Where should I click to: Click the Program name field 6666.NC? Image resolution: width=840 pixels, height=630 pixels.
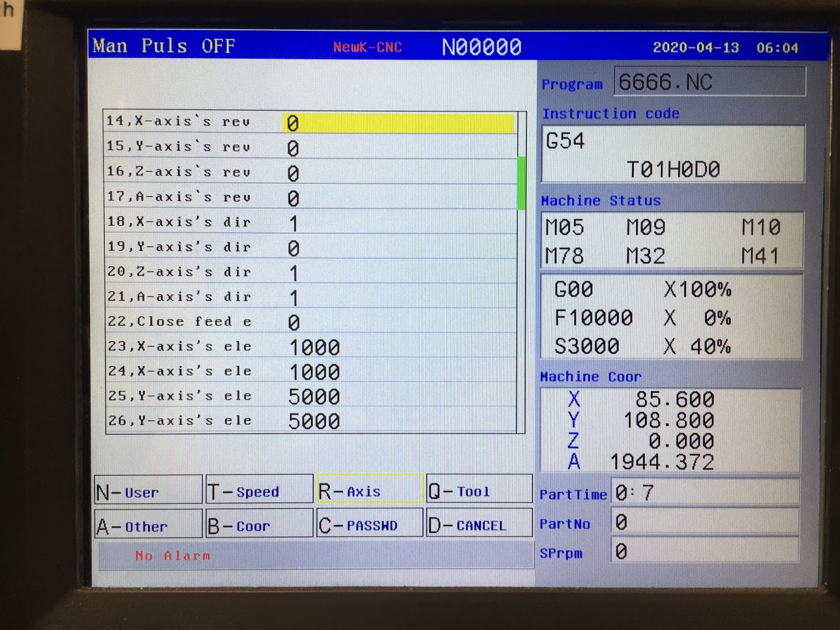pyautogui.click(x=710, y=82)
